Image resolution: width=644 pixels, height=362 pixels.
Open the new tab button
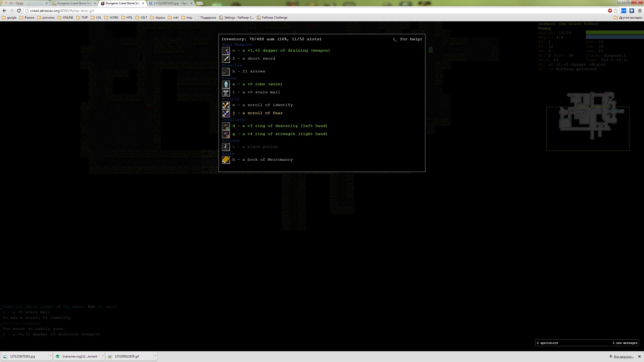click(199, 3)
